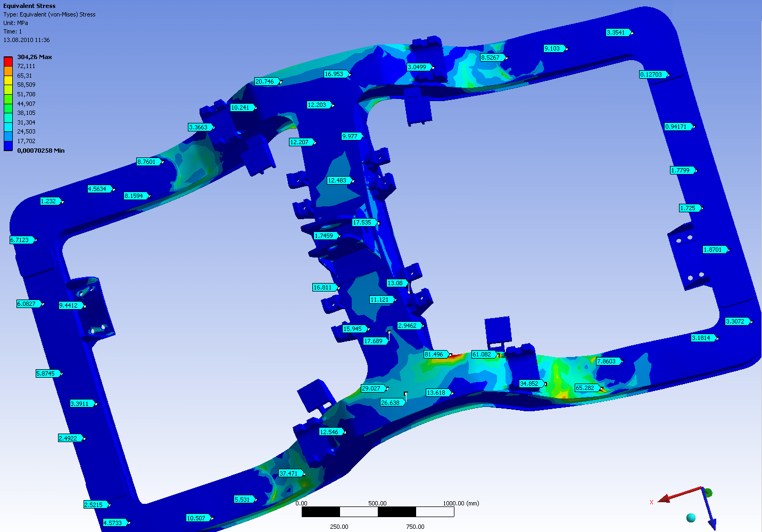762x532 pixels.
Task: Select the 16.811 probe label
Action: tap(325, 287)
